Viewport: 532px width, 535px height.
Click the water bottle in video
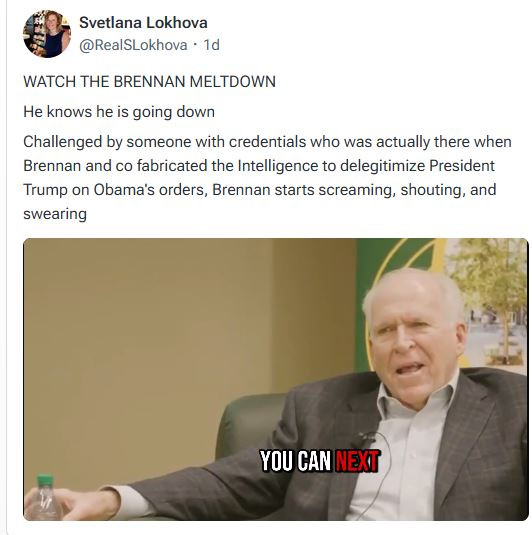coord(45,497)
